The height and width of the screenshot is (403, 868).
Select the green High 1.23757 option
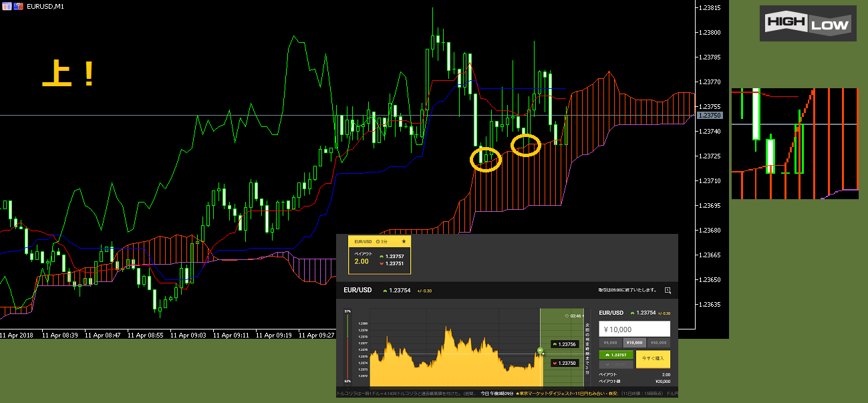coord(615,355)
